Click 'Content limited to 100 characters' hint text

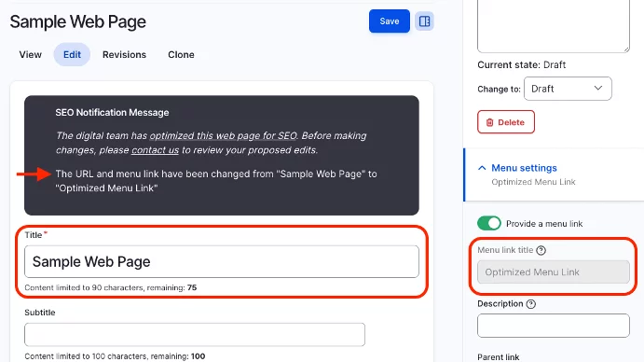pyautogui.click(x=115, y=356)
